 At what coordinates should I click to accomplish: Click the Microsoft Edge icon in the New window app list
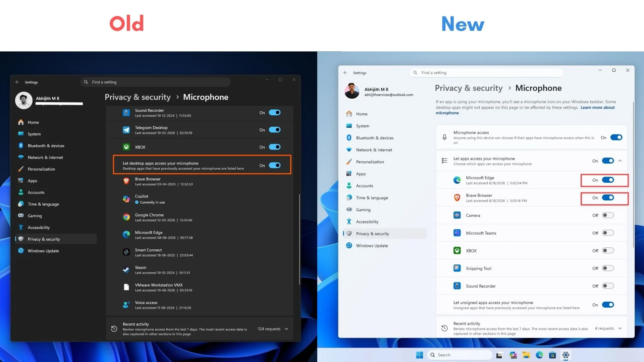[x=457, y=180]
